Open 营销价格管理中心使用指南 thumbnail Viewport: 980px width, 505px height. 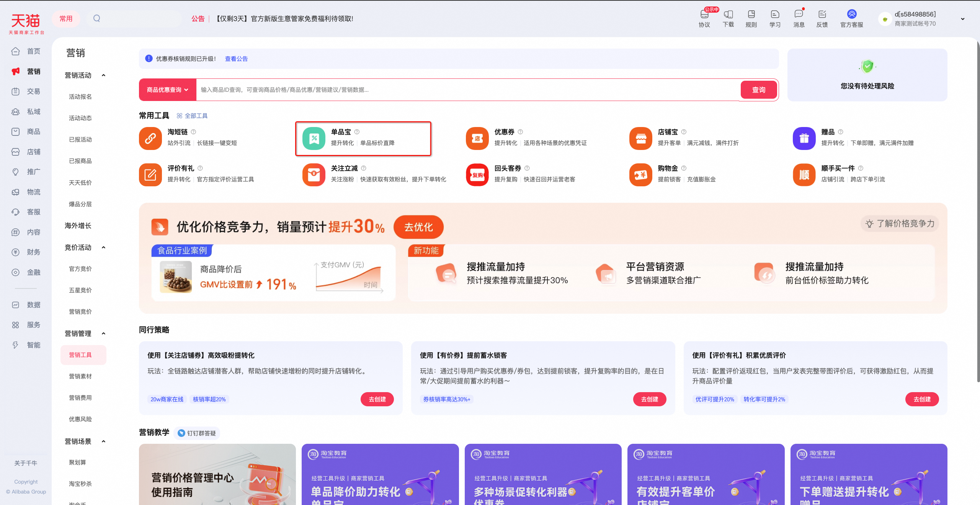(x=217, y=474)
